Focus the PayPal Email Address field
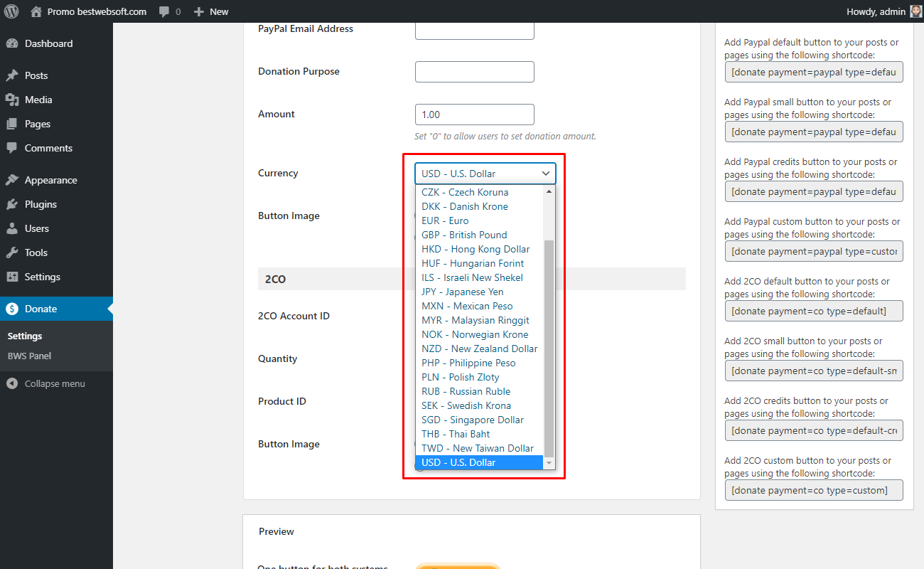 474,29
